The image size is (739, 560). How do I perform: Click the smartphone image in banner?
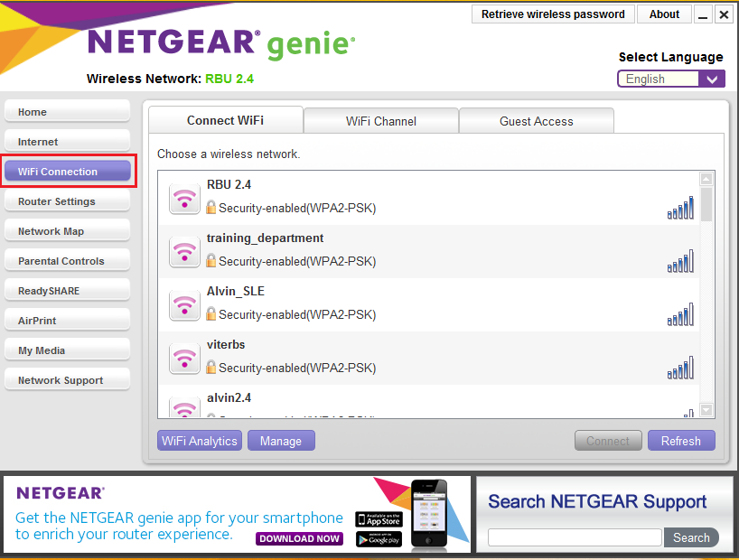point(428,514)
